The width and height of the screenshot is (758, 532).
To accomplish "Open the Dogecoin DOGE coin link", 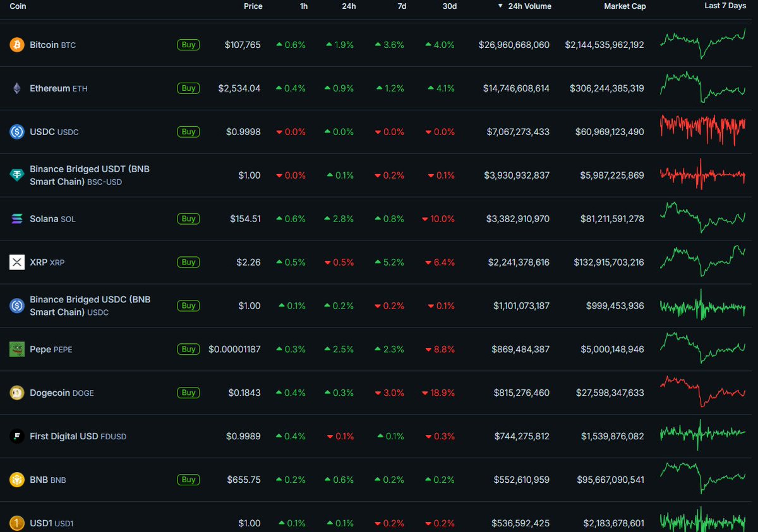I will point(62,393).
